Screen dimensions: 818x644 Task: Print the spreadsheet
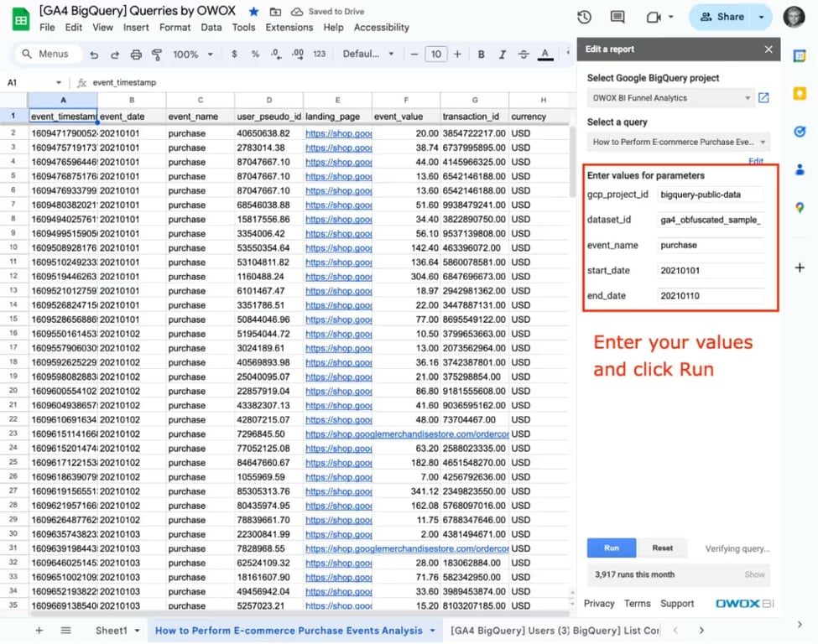tap(136, 55)
